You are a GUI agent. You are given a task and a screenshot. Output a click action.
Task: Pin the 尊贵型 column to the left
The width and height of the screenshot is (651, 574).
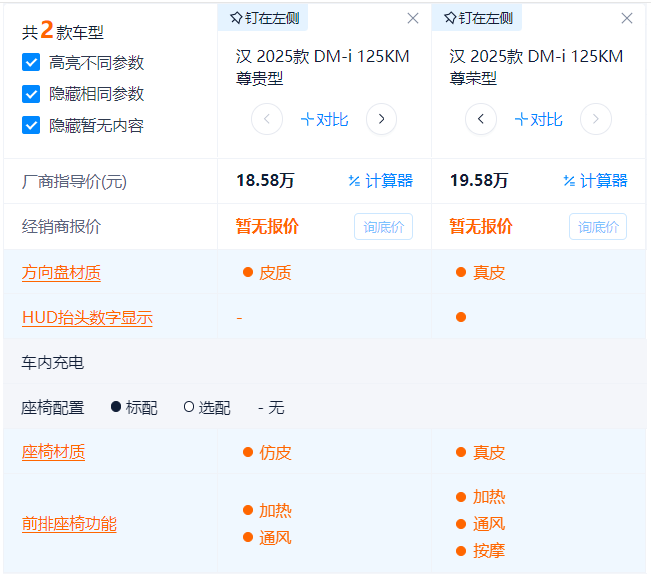click(263, 18)
